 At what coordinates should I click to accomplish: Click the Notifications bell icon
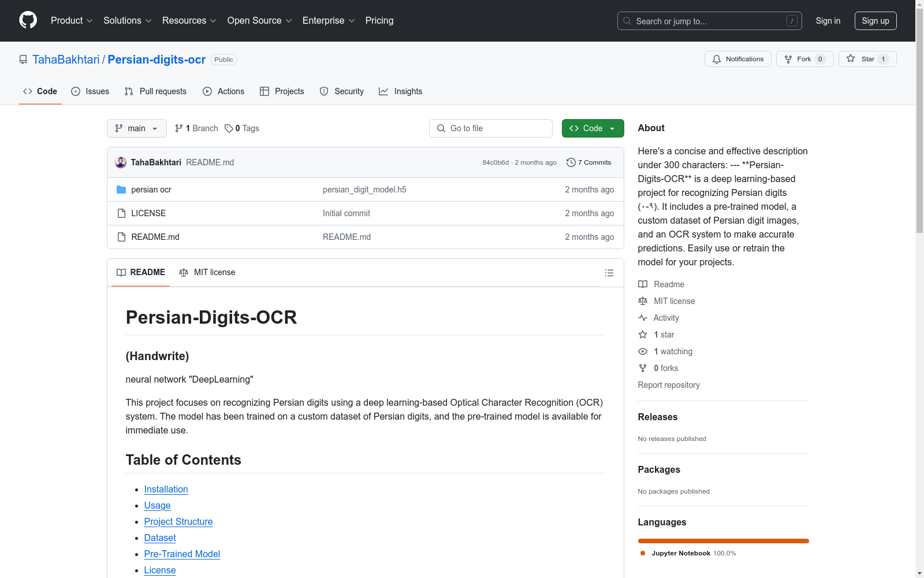[x=717, y=59]
